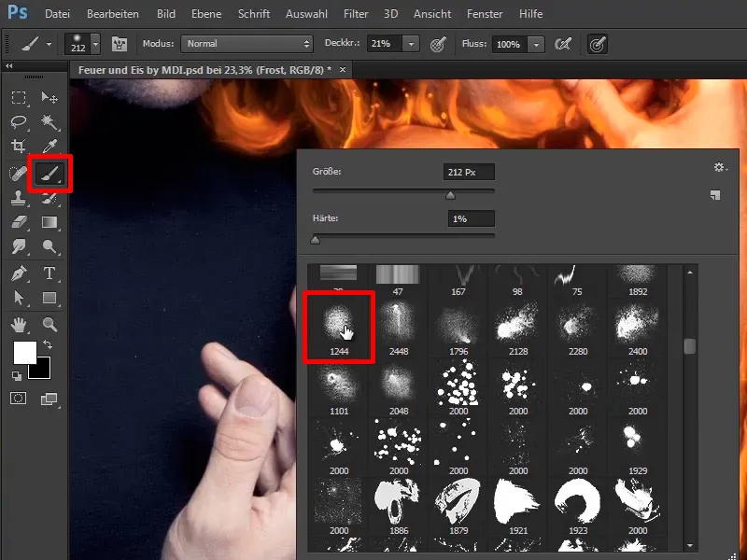Open the Datei menu

pos(57,14)
